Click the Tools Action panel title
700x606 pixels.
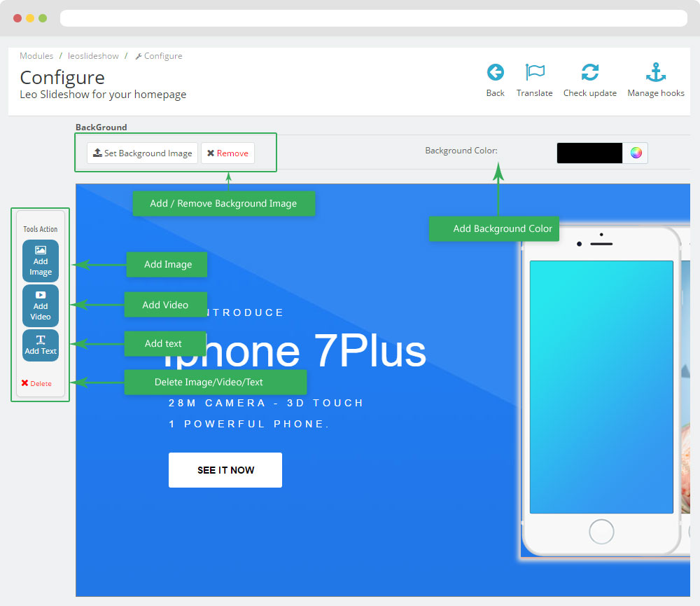tap(40, 229)
